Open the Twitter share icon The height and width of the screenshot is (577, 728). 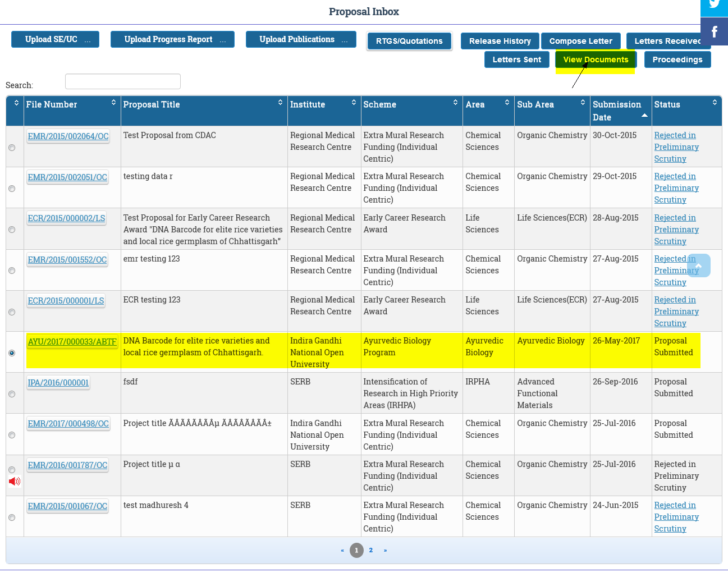(714, 4)
